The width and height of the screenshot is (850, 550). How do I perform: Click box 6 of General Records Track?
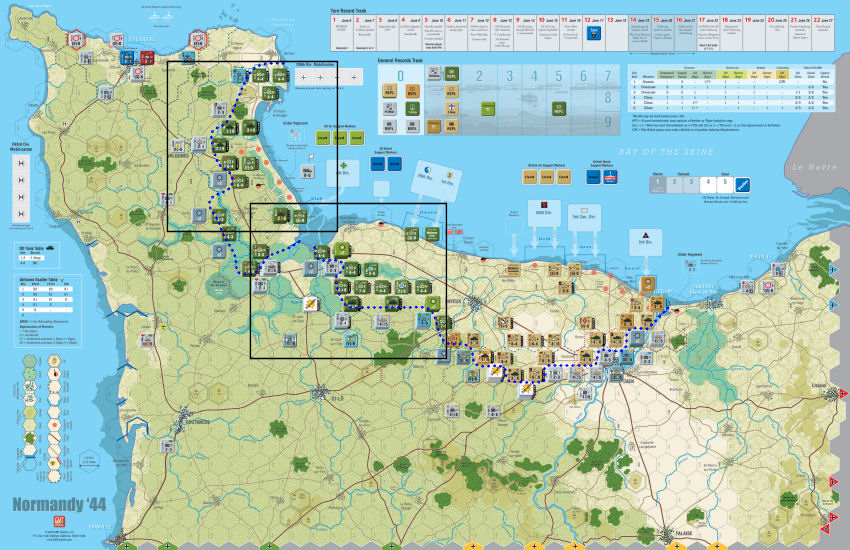coord(583,99)
